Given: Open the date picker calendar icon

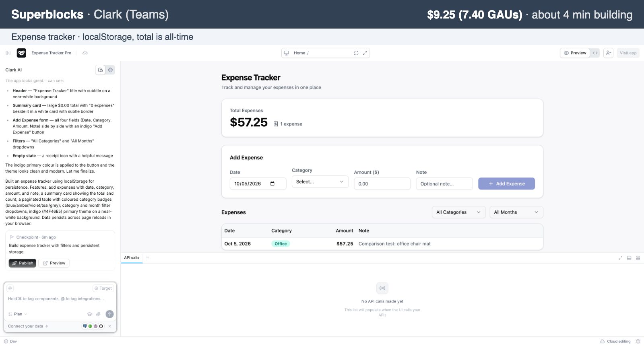Looking at the screenshot, I should point(272,183).
